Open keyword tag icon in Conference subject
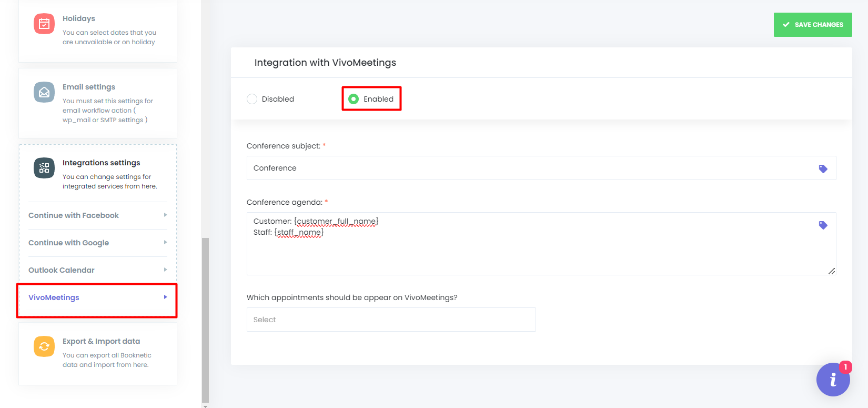The image size is (868, 408). [x=823, y=169]
